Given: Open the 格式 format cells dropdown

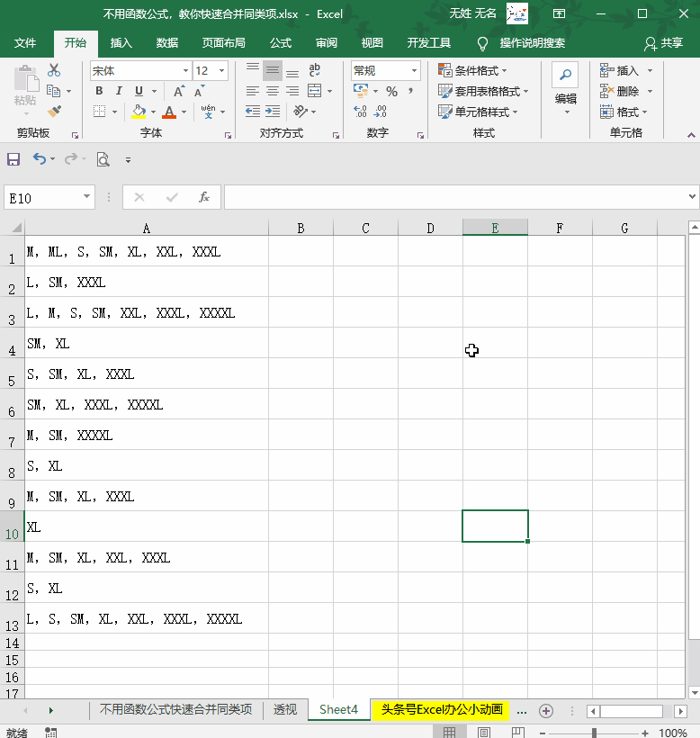Looking at the screenshot, I should pos(624,112).
